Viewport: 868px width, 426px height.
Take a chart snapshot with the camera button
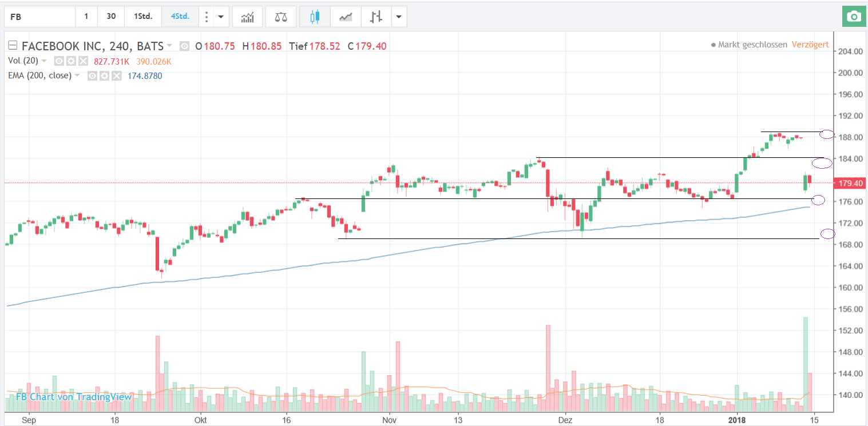point(854,17)
